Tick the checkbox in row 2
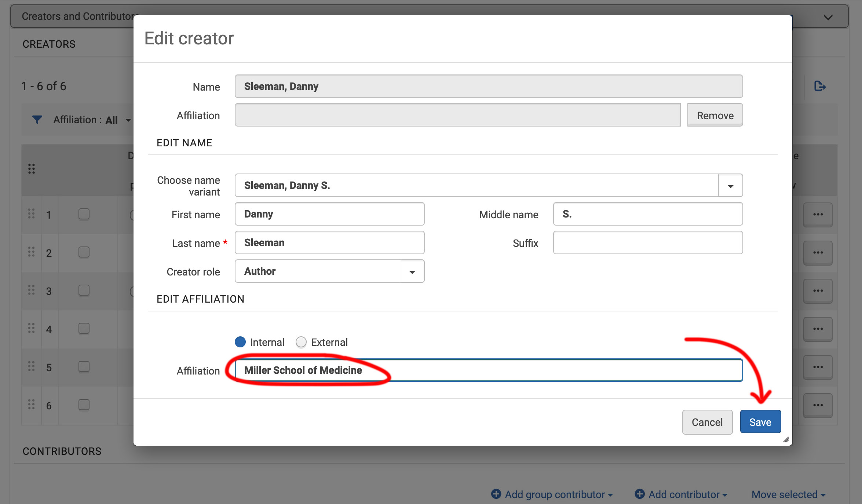Screen dimensions: 862x504 coord(84,252)
